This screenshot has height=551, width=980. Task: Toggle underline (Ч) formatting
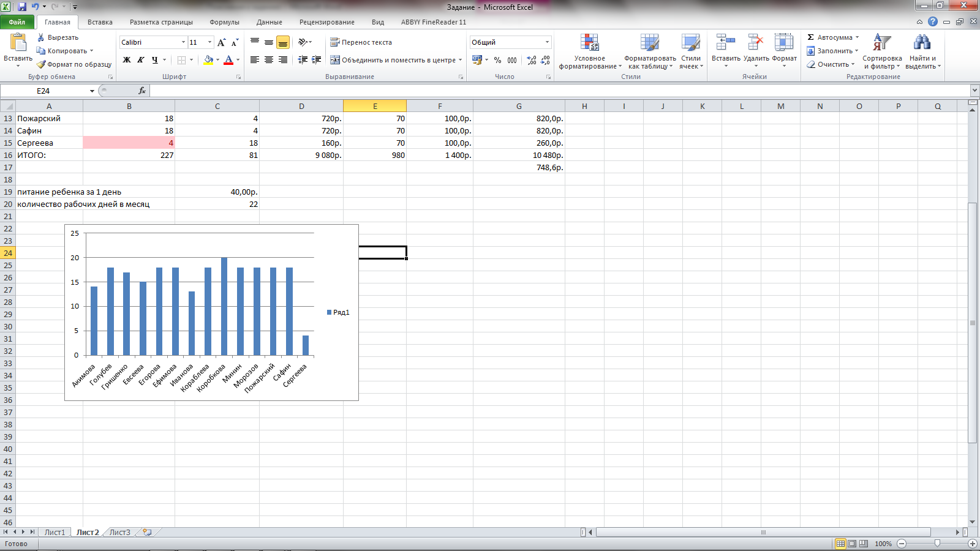155,60
